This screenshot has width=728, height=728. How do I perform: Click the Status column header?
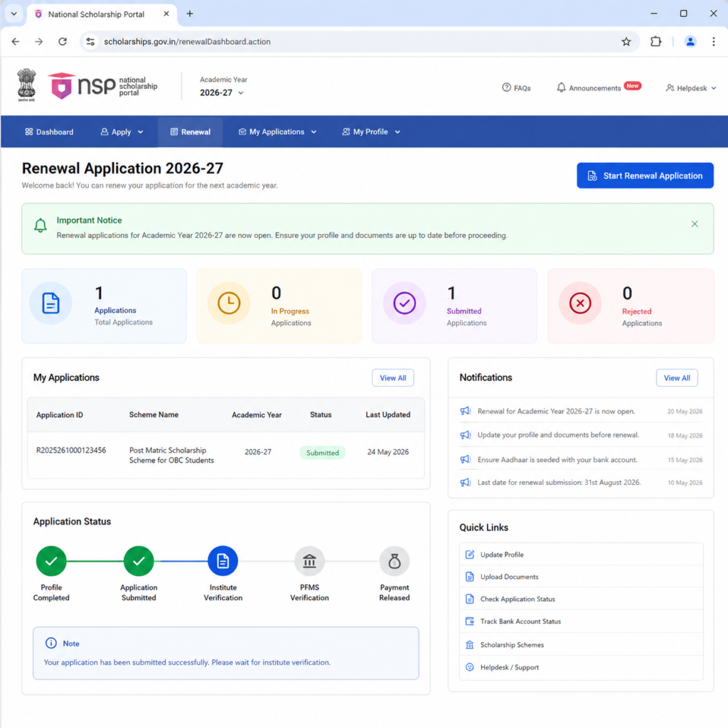[321, 414]
